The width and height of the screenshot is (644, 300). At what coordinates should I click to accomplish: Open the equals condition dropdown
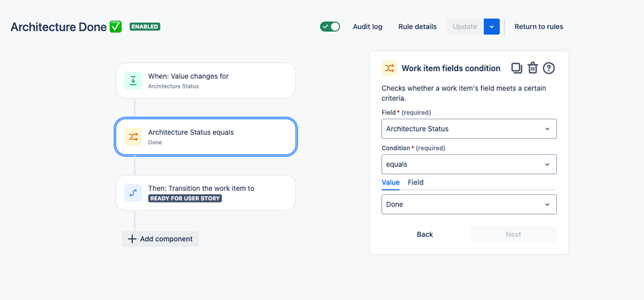point(469,164)
